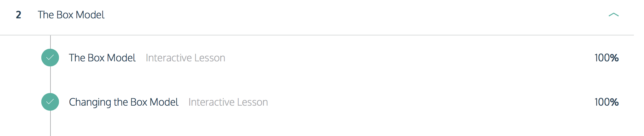The image size is (644, 136).
Task: Click section number 2 in header
Action: pyautogui.click(x=19, y=15)
